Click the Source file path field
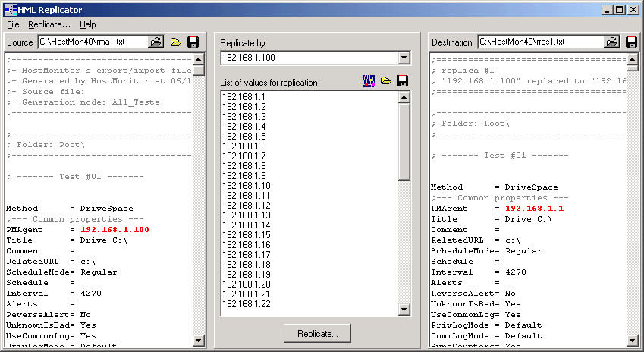This screenshot has width=644, height=352. 93,42
